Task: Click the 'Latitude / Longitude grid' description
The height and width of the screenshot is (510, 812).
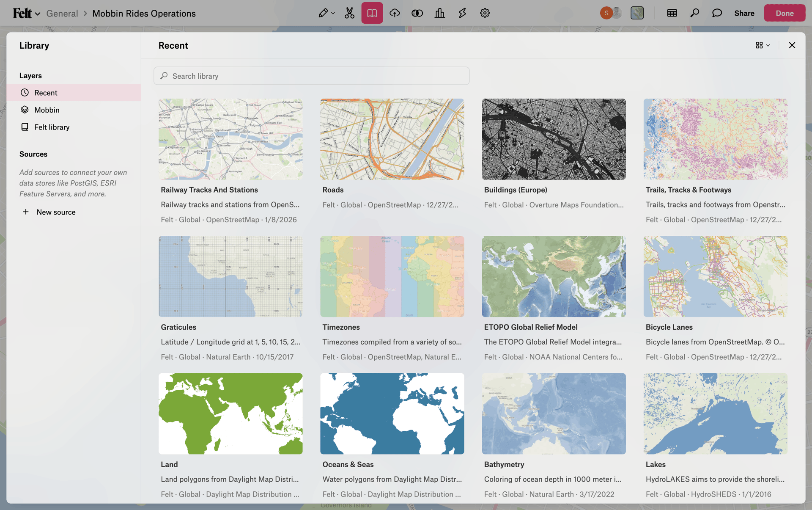Action: (x=230, y=342)
